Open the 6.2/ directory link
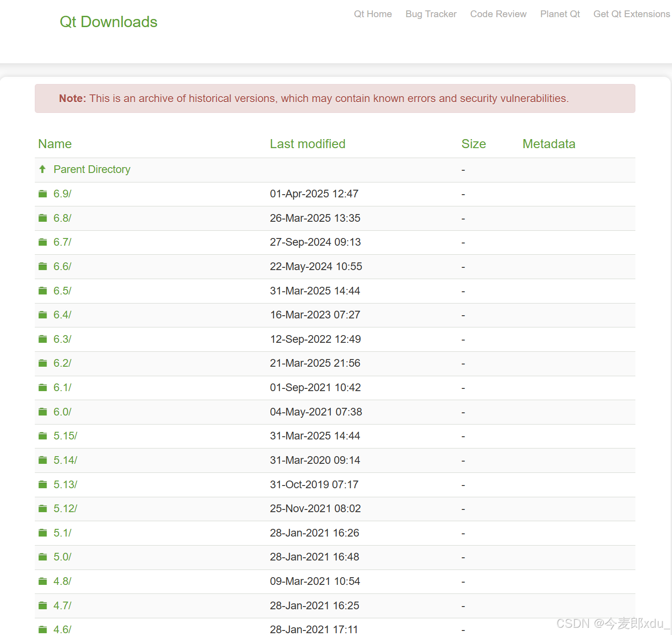 [x=62, y=363]
